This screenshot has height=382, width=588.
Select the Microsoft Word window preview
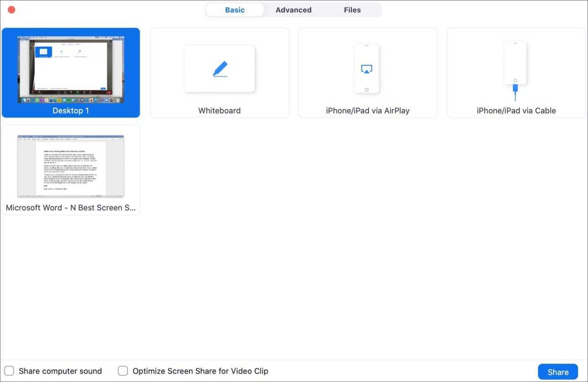pyautogui.click(x=71, y=166)
